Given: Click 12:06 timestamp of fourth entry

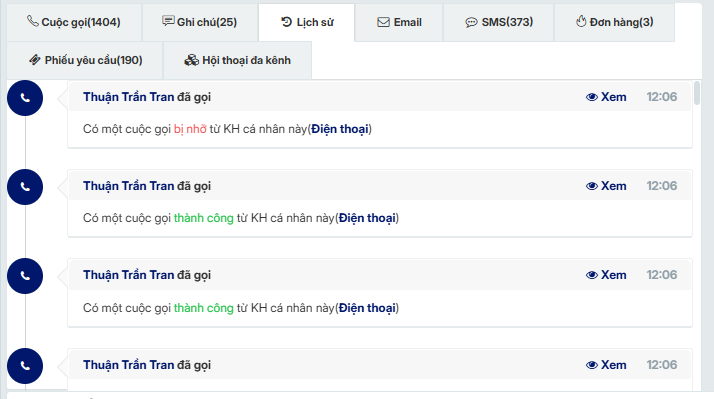Looking at the screenshot, I should click(662, 365).
